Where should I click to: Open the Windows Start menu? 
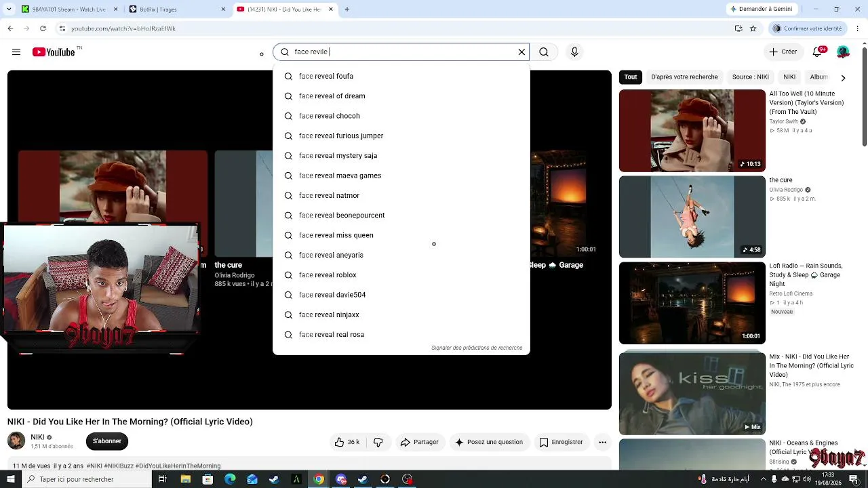pos(11,479)
